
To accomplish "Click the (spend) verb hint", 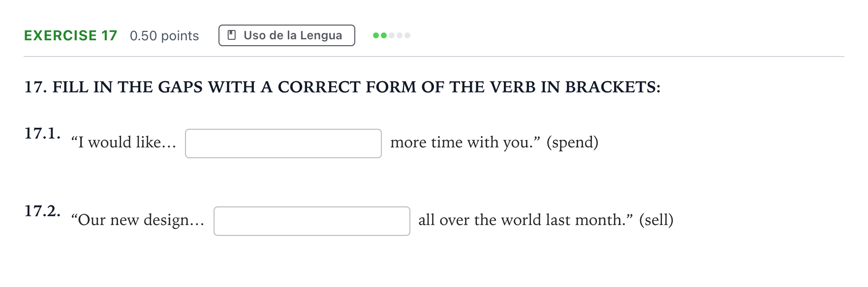I will 572,143.
